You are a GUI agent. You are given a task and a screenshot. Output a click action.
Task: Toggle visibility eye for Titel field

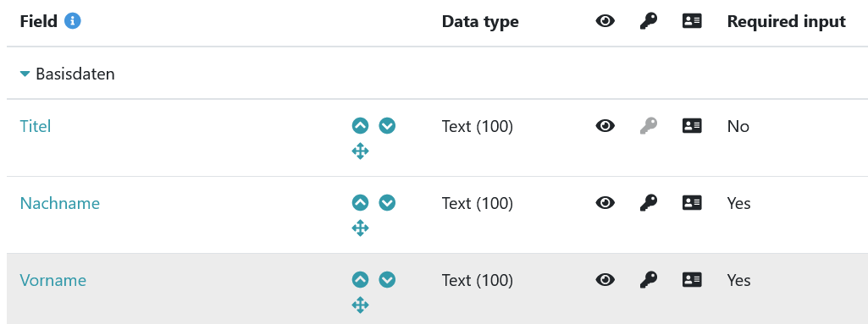tap(605, 126)
